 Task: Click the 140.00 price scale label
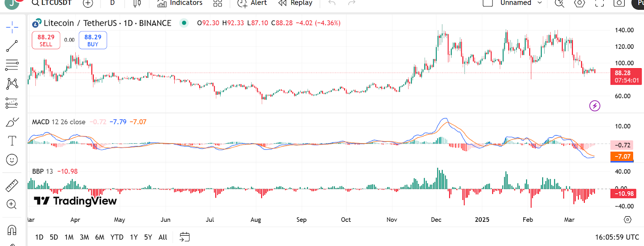click(x=624, y=30)
